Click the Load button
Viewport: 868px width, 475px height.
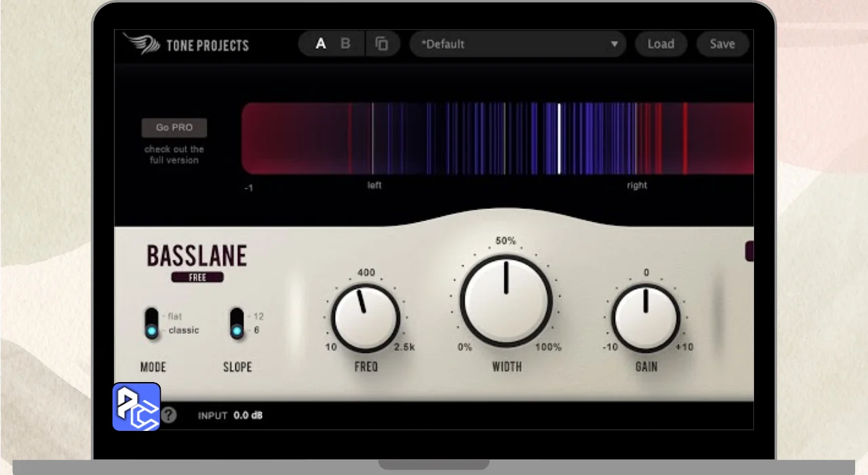point(660,44)
